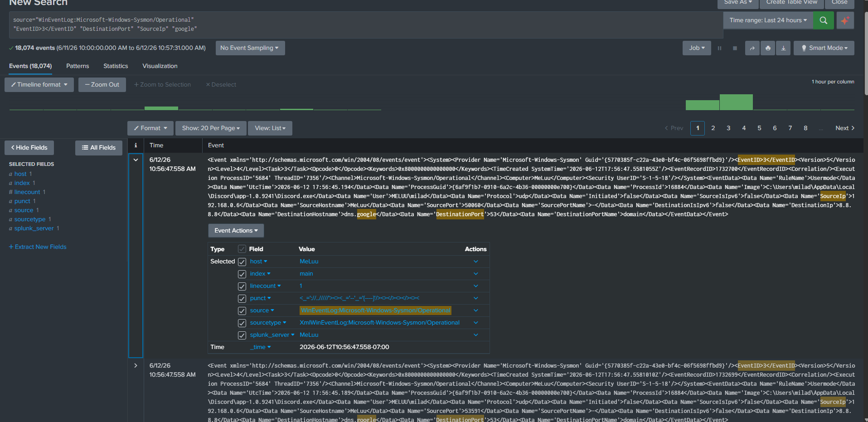Go to results page 2

click(x=713, y=128)
